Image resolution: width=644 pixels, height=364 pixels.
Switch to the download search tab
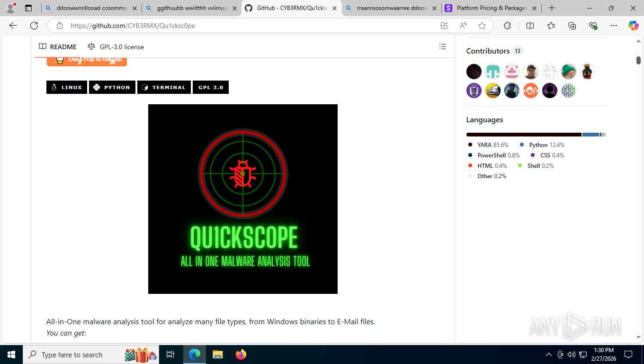tap(91, 8)
